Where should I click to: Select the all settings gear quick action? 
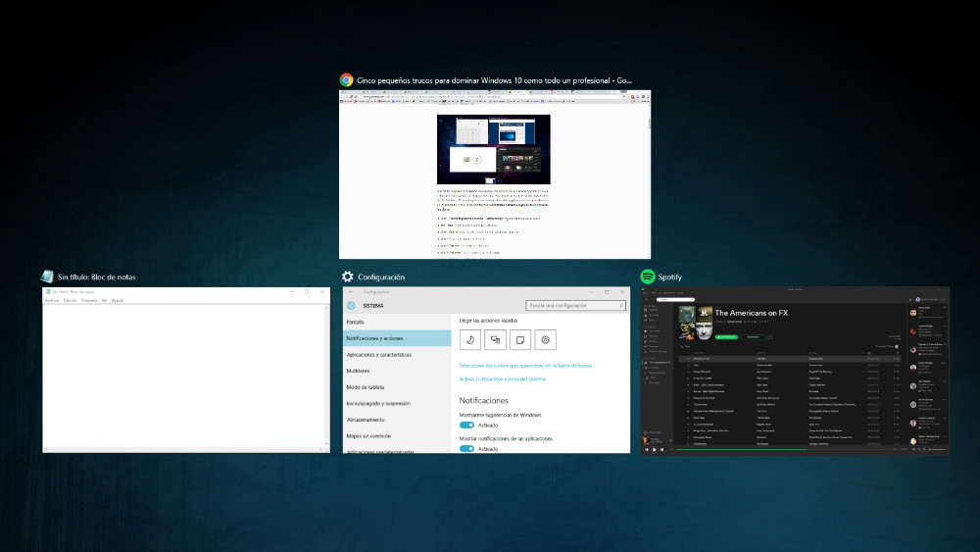point(545,339)
